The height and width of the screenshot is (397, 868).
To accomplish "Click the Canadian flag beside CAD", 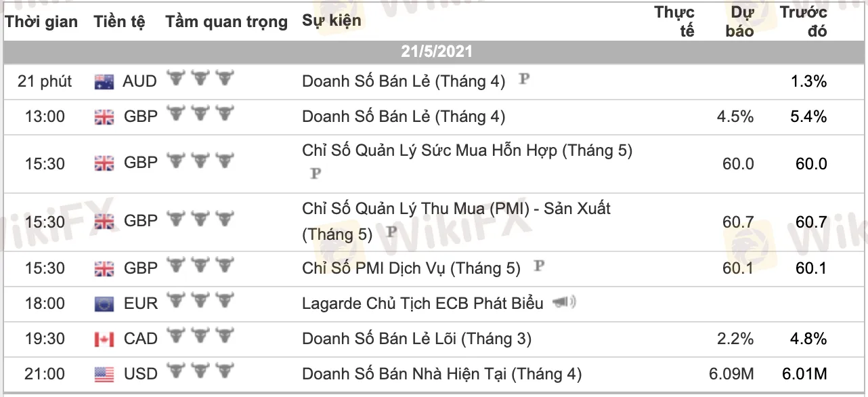I will (x=104, y=339).
